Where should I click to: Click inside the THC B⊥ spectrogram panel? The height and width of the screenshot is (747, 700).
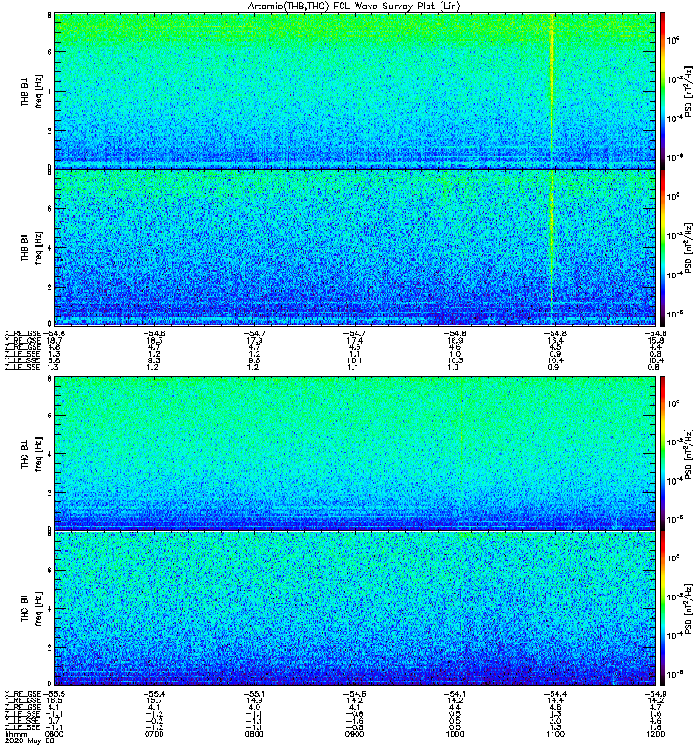pyautogui.click(x=355, y=453)
